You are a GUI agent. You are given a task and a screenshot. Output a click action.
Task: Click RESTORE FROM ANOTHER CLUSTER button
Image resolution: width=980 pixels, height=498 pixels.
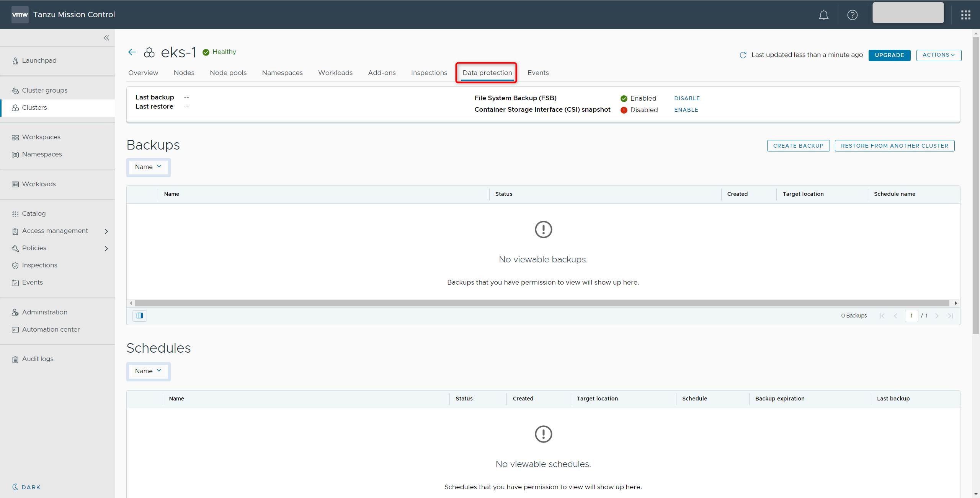(894, 146)
